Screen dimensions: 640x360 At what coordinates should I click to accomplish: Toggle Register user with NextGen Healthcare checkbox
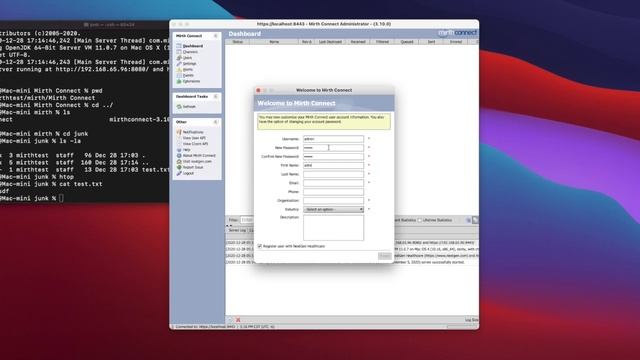pyautogui.click(x=260, y=246)
